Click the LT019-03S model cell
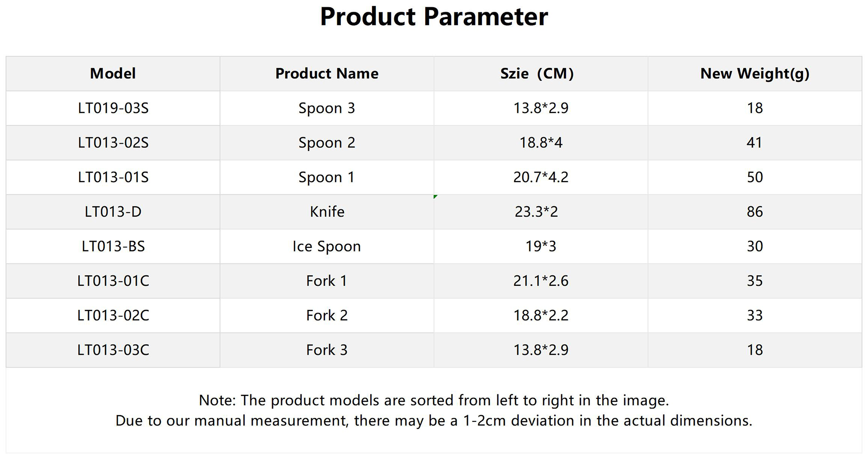868x459 pixels. click(113, 108)
